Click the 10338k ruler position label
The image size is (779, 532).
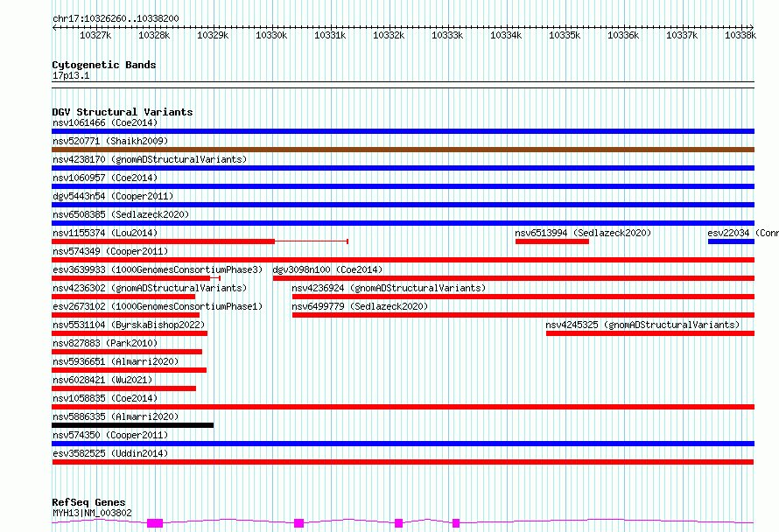click(x=740, y=35)
